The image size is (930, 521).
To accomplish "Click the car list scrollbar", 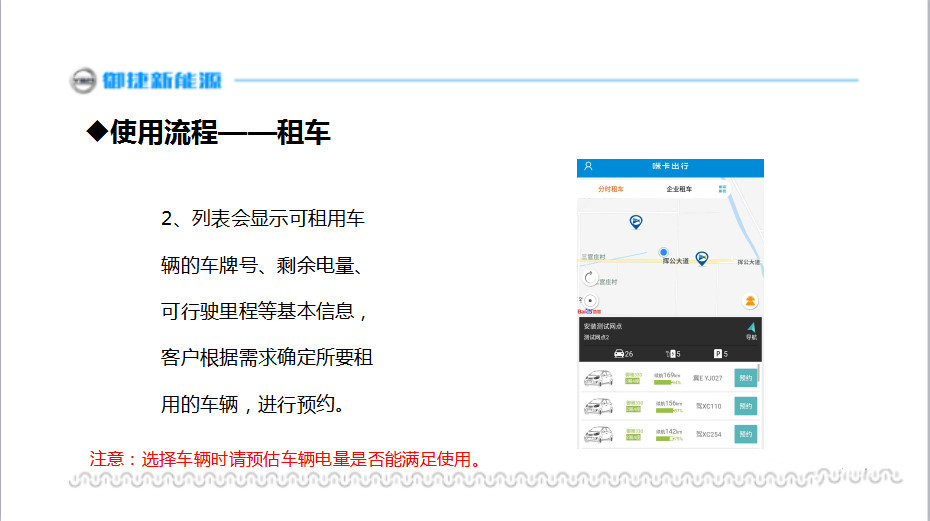I will pyautogui.click(x=759, y=374).
